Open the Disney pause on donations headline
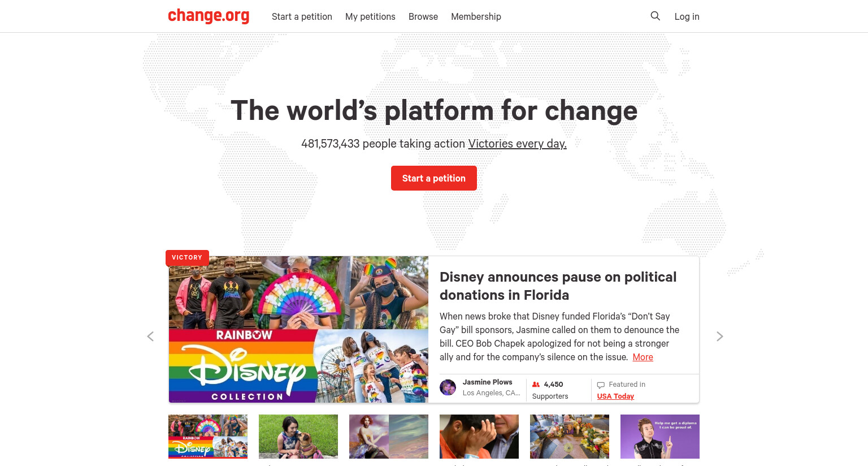 [x=558, y=286]
